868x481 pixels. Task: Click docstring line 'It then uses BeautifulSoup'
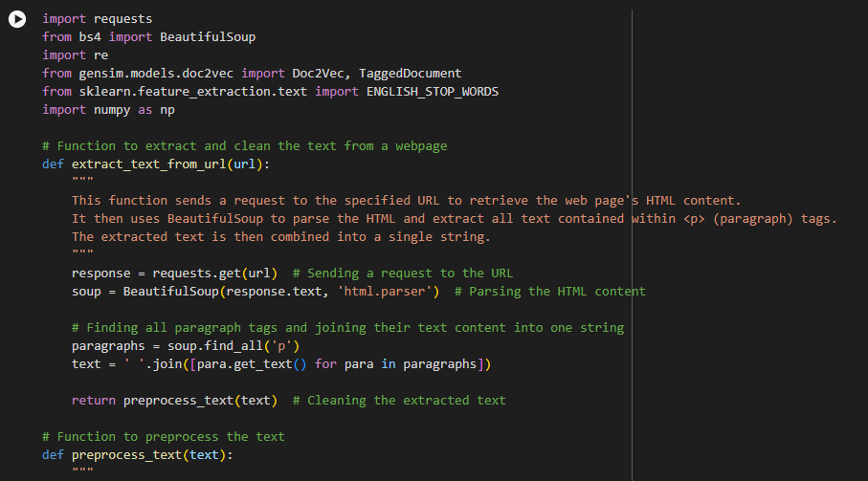[x=454, y=219]
